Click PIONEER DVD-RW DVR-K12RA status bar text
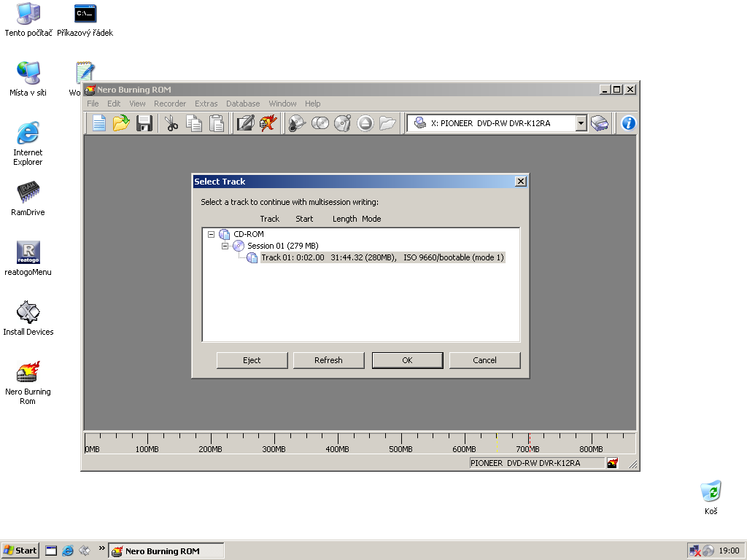Screen dimensions: 747x560 pos(525,463)
